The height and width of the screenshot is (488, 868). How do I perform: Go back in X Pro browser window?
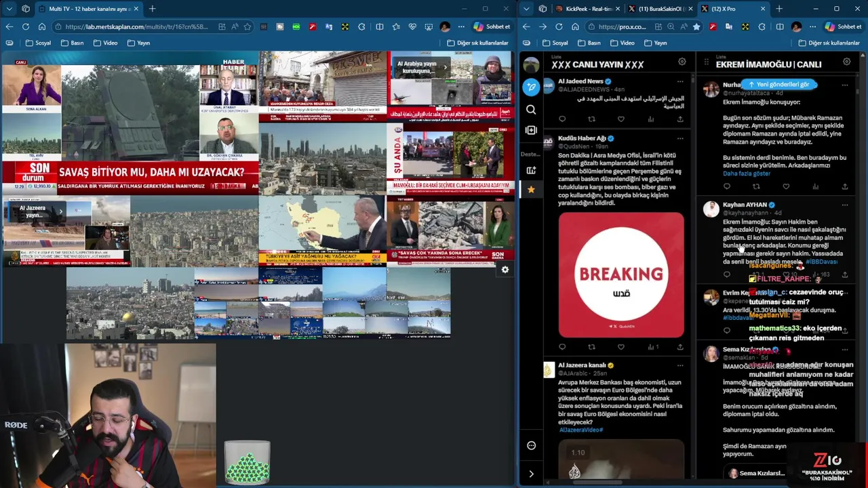point(526,26)
